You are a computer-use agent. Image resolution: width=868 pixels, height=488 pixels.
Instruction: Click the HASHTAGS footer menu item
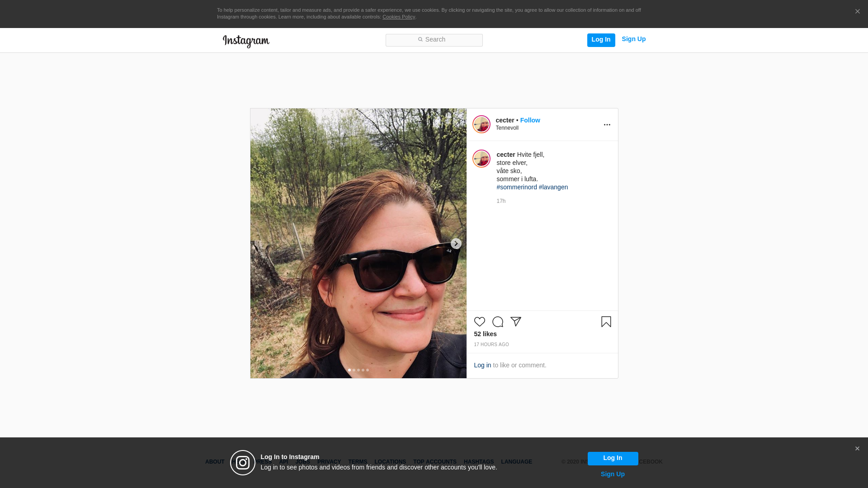pos(478,462)
